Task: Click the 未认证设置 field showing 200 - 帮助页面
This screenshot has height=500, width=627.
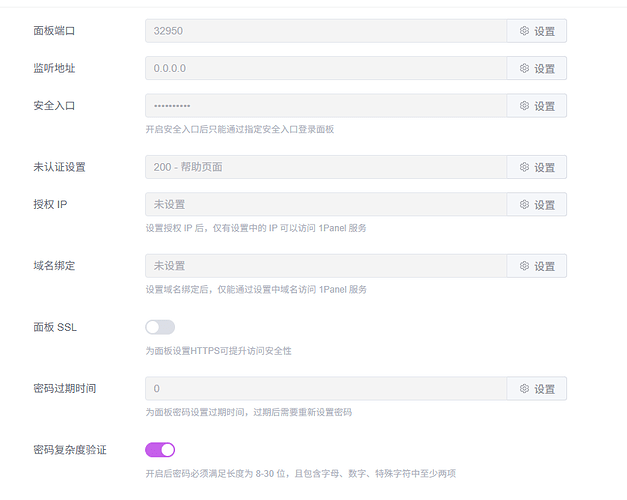Action: pos(326,167)
